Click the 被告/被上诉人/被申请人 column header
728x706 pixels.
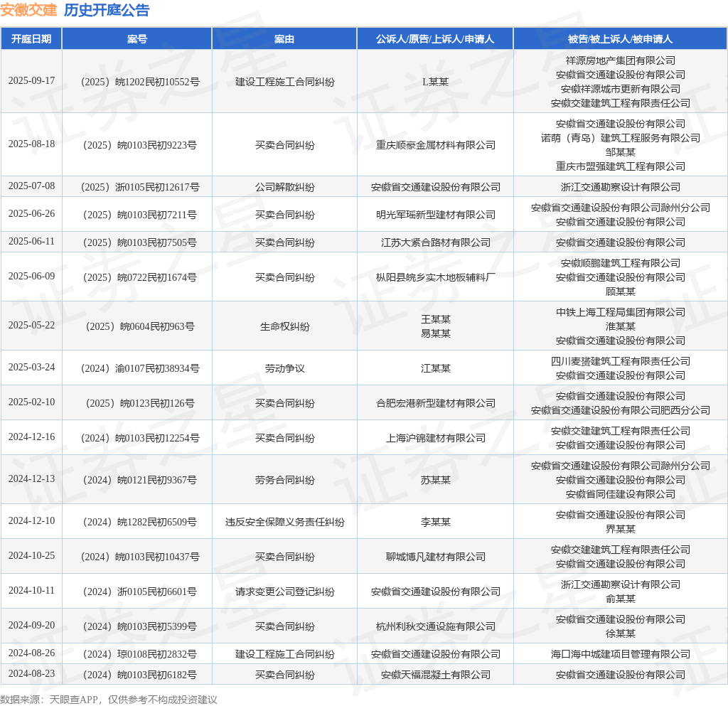pyautogui.click(x=620, y=39)
